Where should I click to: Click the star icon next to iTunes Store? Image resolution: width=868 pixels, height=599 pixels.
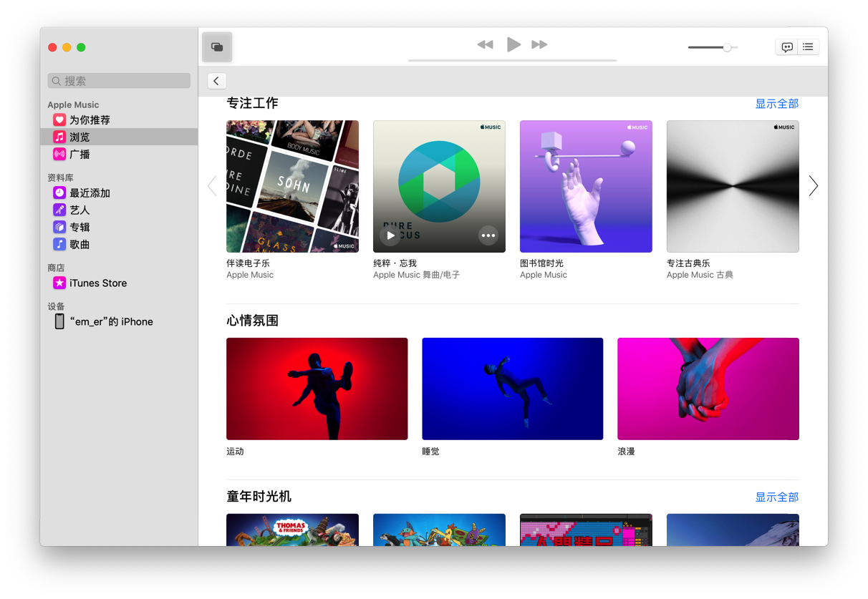59,283
